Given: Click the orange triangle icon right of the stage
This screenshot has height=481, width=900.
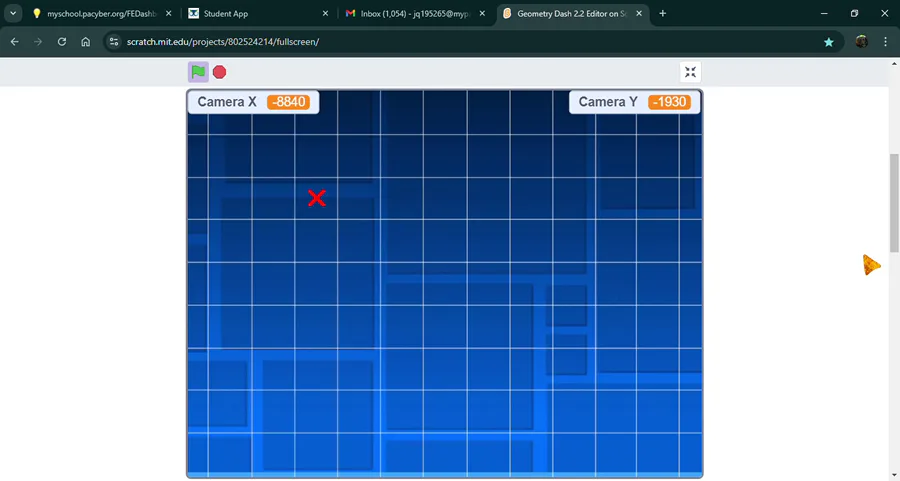Looking at the screenshot, I should coord(871,265).
